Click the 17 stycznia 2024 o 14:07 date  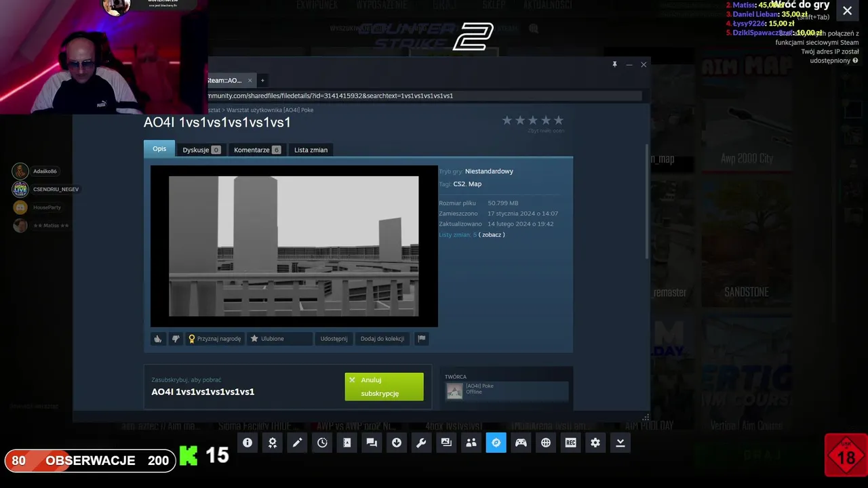(x=523, y=213)
